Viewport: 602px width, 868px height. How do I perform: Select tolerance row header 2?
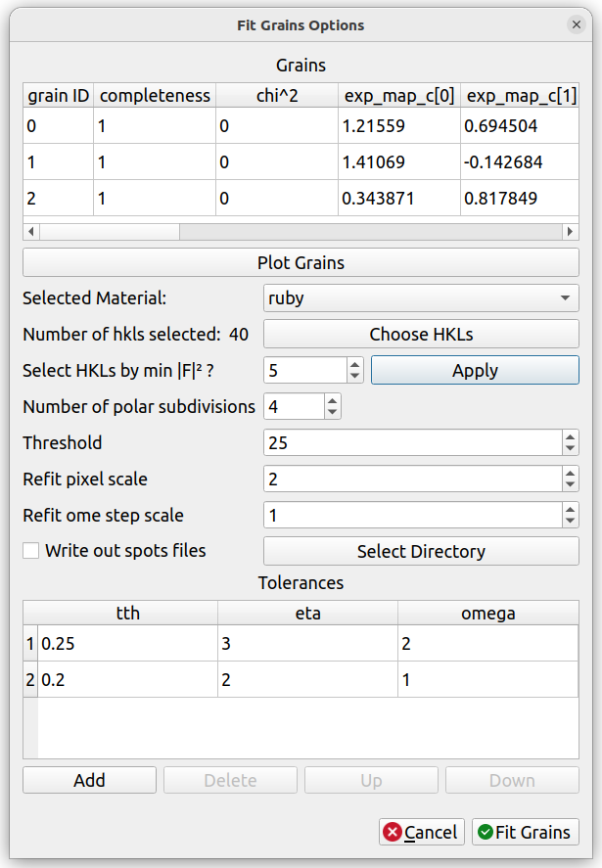click(30, 679)
